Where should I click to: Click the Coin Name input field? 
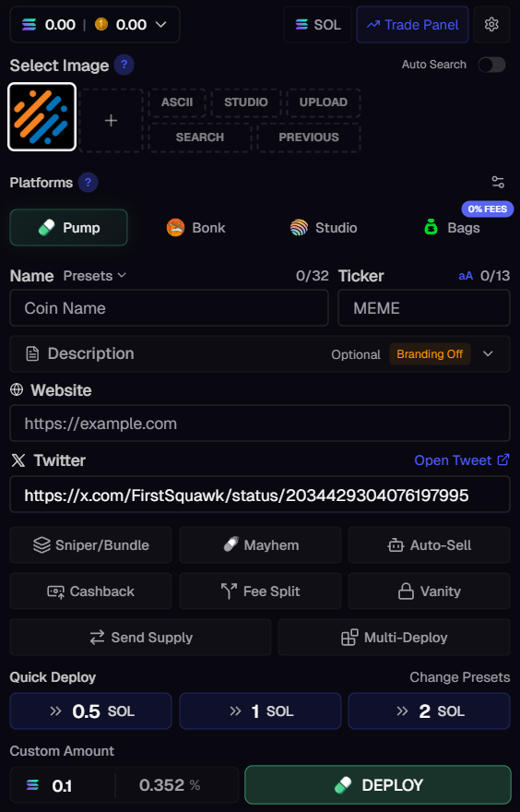pos(170,308)
